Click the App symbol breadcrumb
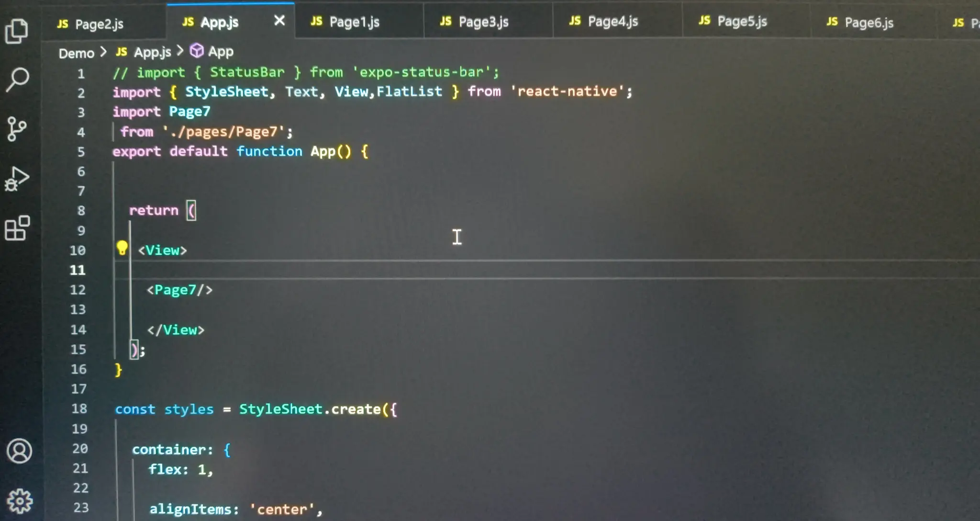Screen dimensions: 980x521 221,51
